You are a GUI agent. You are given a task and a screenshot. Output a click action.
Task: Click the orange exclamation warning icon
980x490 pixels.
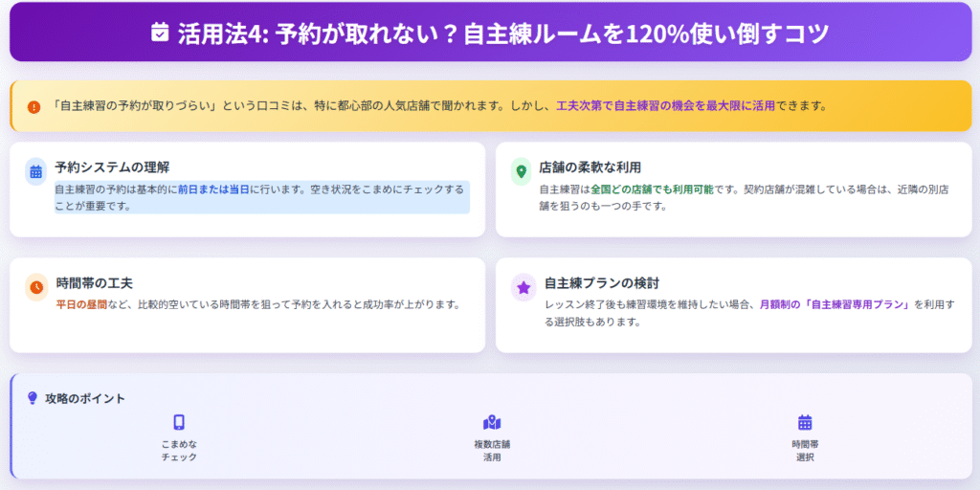point(33,107)
